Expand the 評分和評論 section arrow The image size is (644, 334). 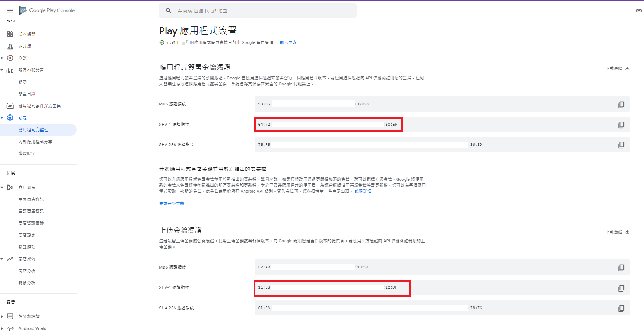2,316
